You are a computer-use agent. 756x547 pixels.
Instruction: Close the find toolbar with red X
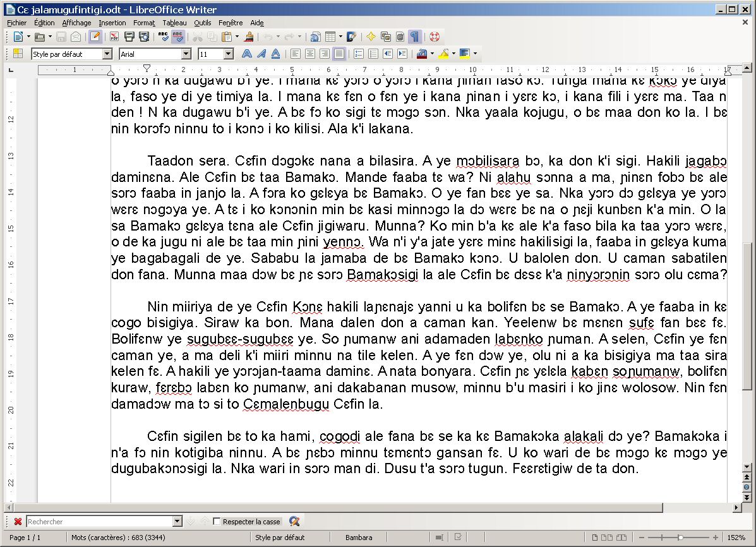pos(18,522)
